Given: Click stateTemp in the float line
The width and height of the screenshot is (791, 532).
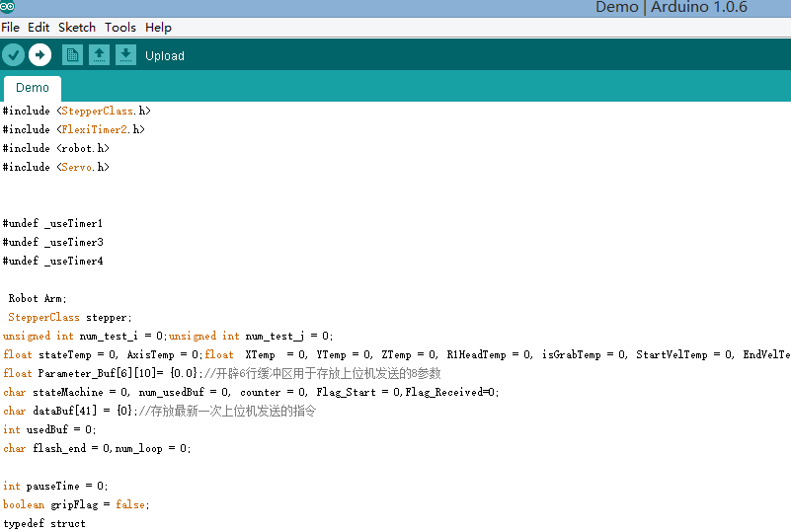Looking at the screenshot, I should [65, 355].
